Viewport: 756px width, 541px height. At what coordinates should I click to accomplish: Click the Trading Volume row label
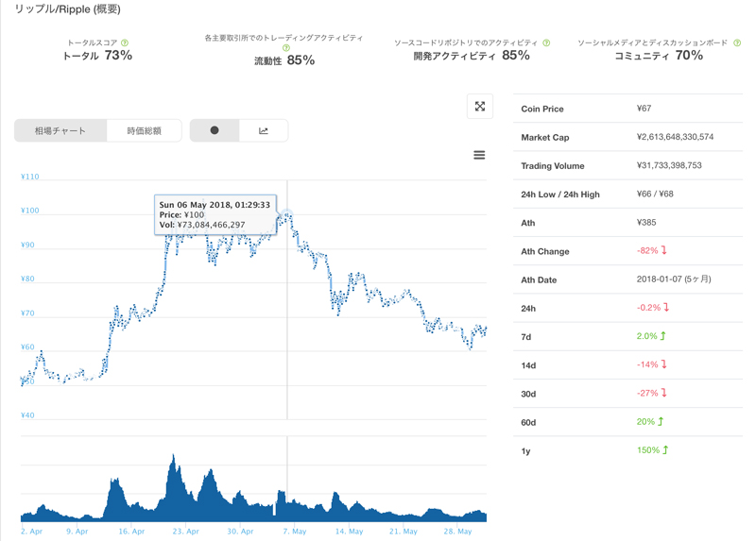point(553,166)
